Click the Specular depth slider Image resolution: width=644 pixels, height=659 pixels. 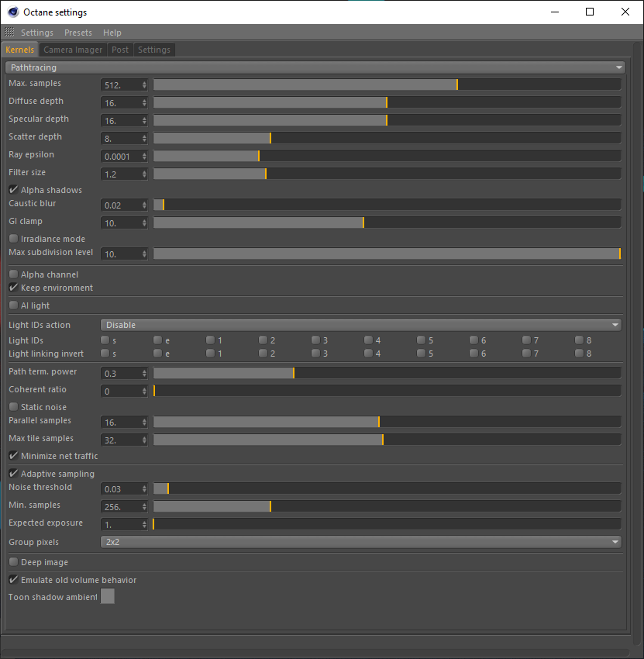387,120
